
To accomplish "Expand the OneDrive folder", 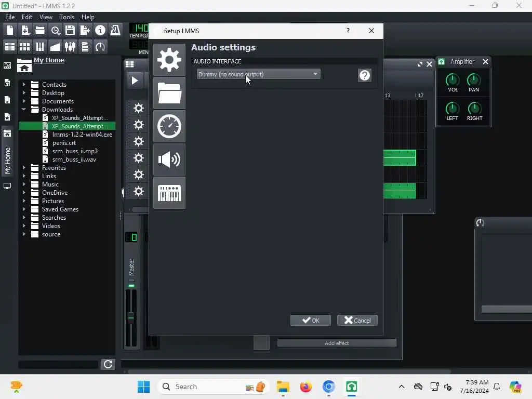I will click(24, 192).
